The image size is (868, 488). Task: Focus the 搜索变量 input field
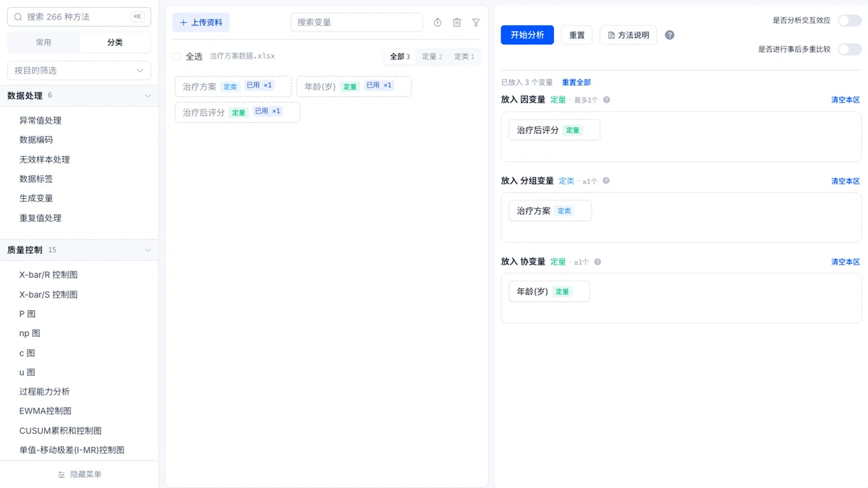pos(357,22)
